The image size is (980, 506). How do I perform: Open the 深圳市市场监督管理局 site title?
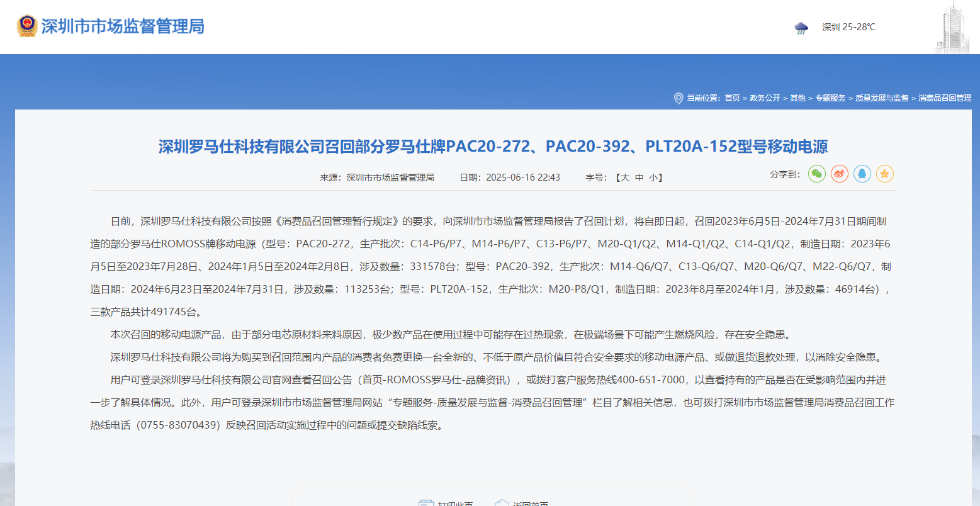[123, 26]
